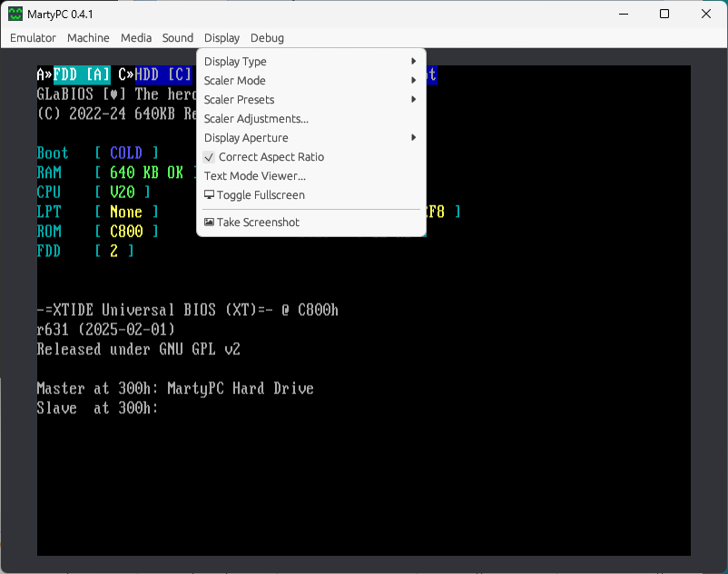Click the monitor icon beside Toggle Fullscreen

point(210,195)
